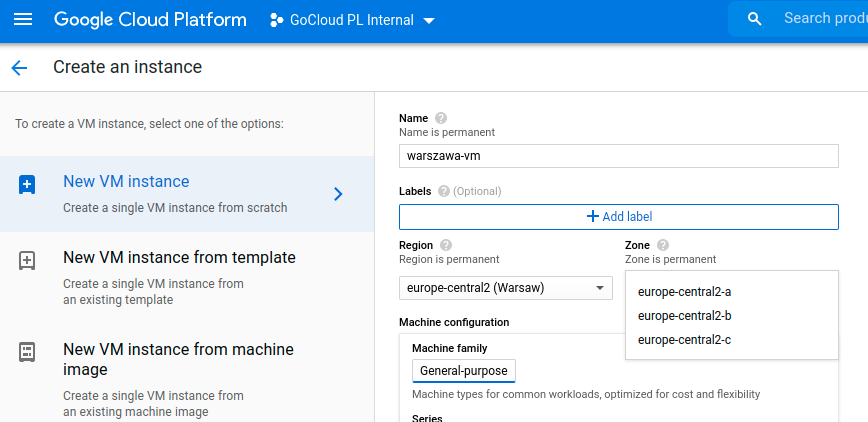Click the help icon next to Name
The image size is (868, 422).
point(441,118)
